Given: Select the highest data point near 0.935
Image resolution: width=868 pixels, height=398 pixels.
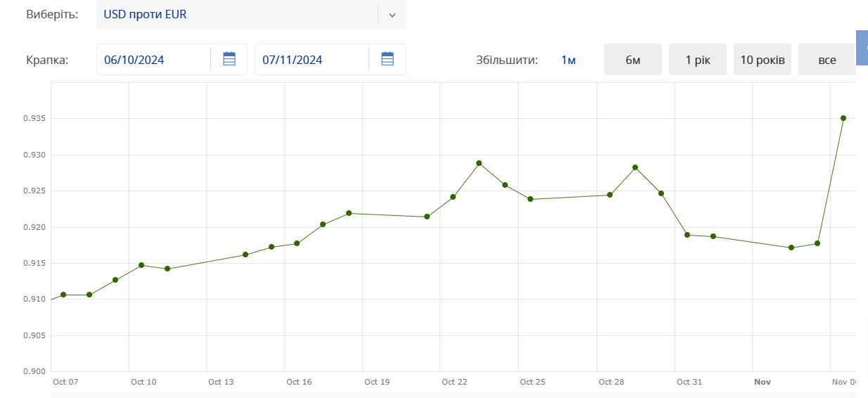Looking at the screenshot, I should click(843, 118).
